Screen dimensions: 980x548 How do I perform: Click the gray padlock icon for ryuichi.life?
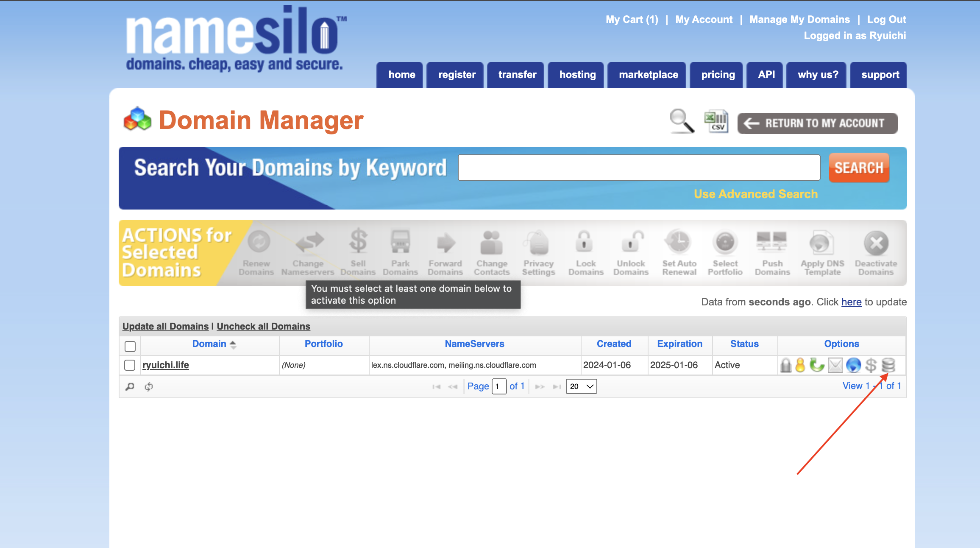click(785, 365)
